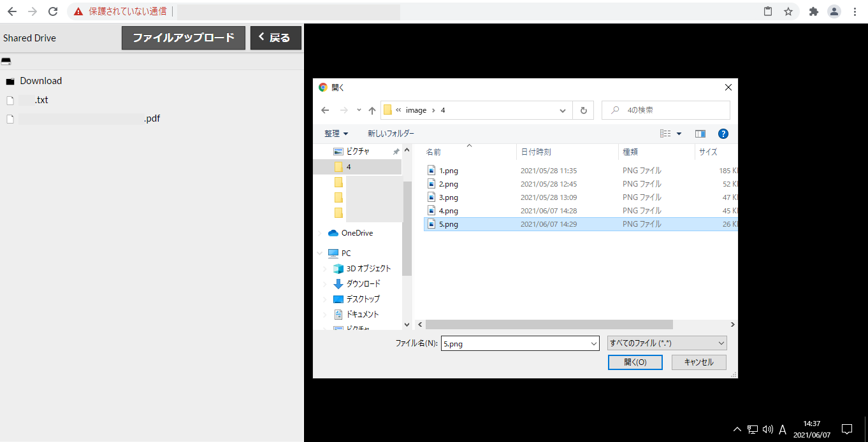The height and width of the screenshot is (442, 868).
Task: Navigate back in file dialog
Action: (x=325, y=110)
